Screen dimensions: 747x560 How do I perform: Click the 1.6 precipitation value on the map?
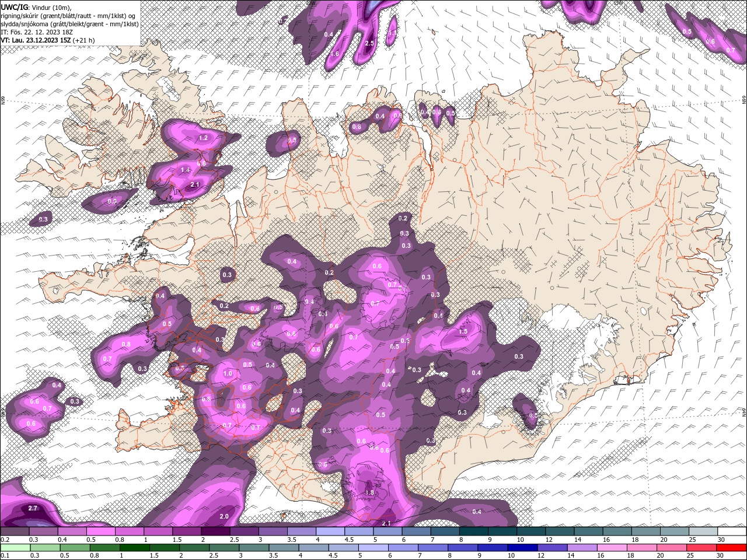click(334, 54)
